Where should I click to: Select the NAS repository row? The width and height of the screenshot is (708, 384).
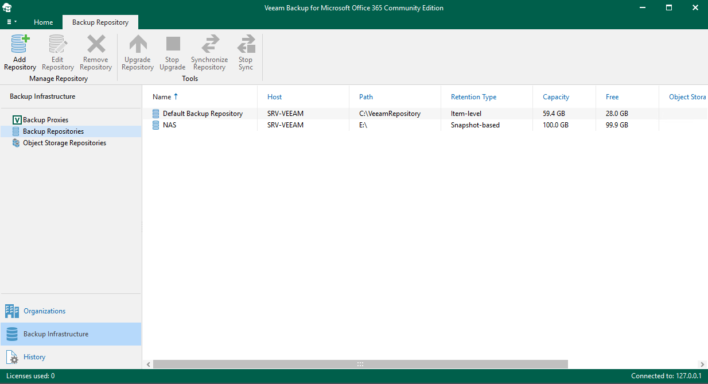[424, 125]
